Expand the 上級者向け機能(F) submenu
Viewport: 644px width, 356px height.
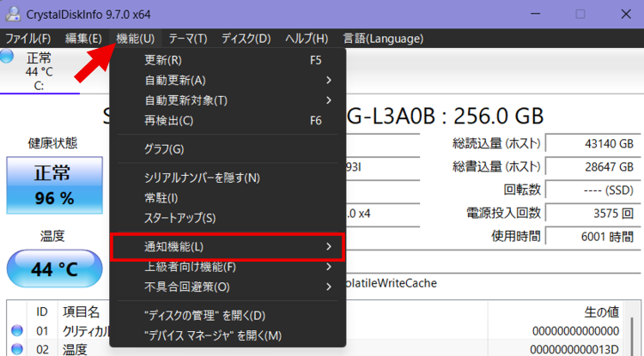click(228, 267)
